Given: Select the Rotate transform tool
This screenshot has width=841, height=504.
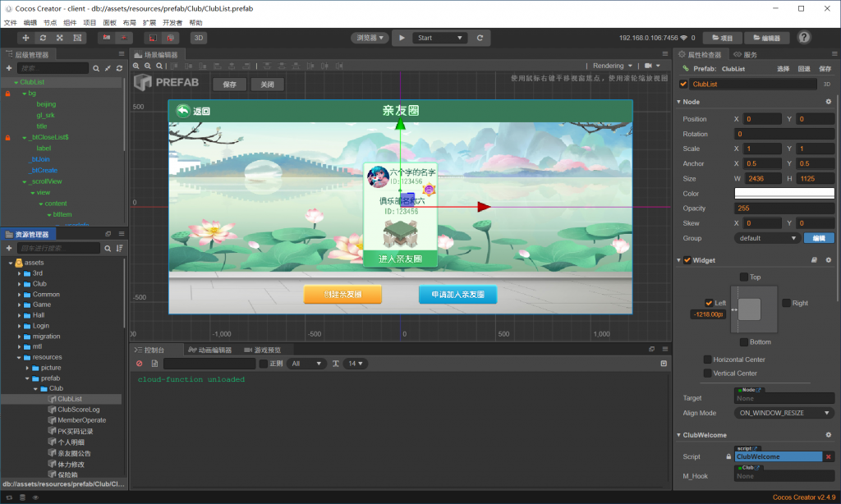Looking at the screenshot, I should pyautogui.click(x=44, y=38).
